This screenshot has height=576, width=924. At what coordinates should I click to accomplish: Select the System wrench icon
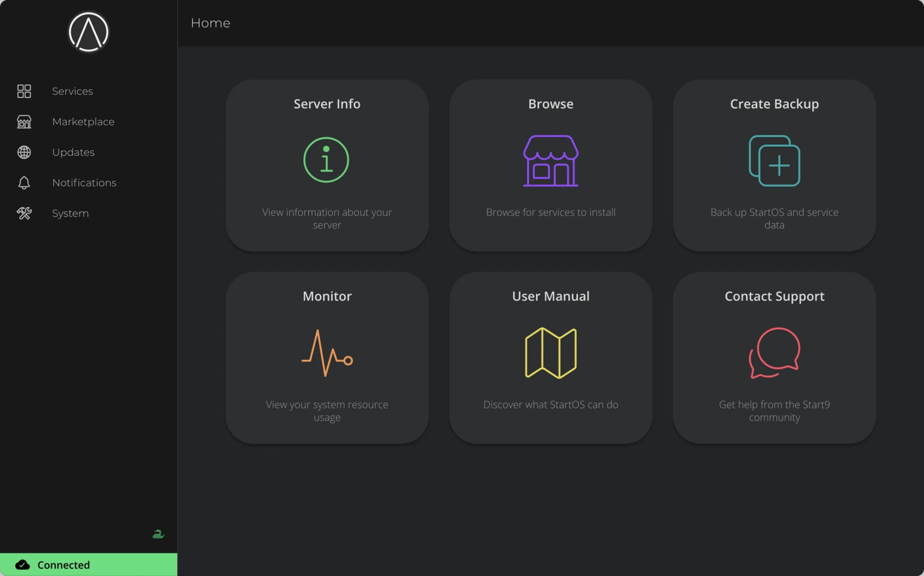click(x=24, y=213)
